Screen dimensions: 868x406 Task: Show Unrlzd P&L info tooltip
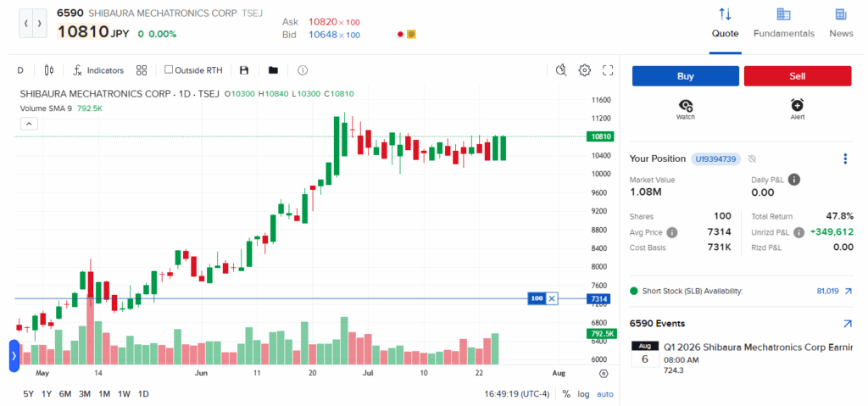tap(798, 232)
